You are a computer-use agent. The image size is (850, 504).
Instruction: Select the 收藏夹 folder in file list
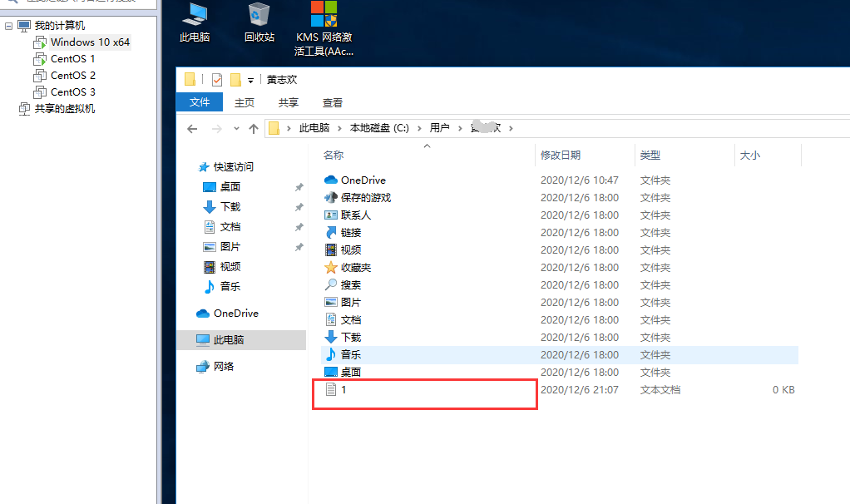coord(356,268)
